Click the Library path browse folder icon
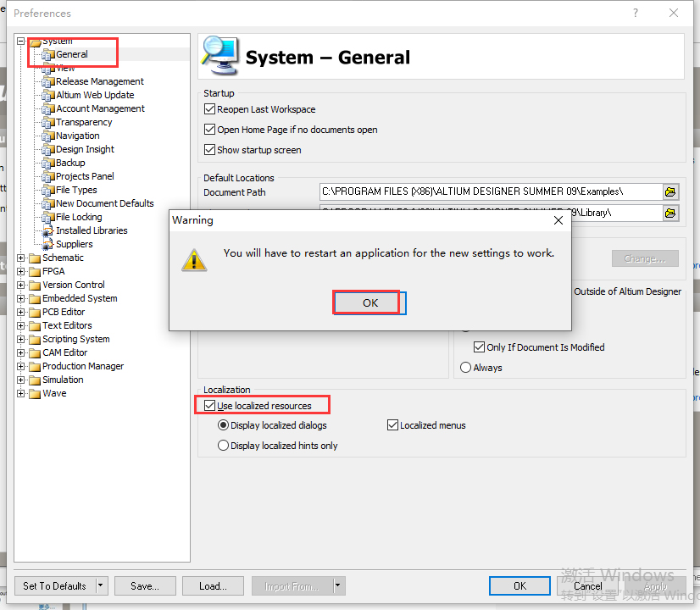700x610 pixels. click(670, 213)
